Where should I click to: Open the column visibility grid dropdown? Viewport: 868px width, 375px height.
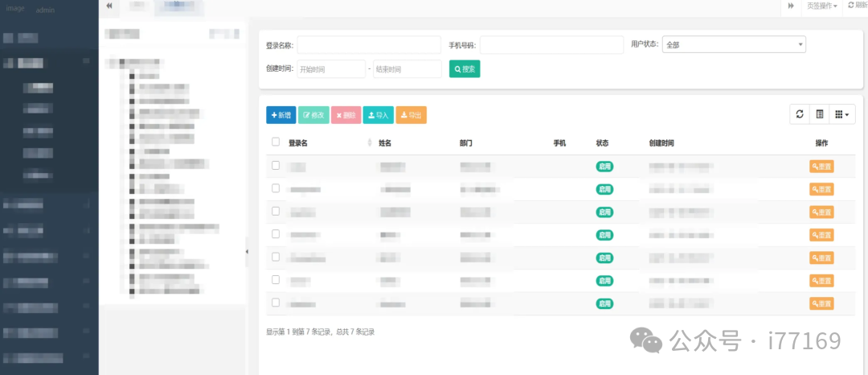[841, 114]
